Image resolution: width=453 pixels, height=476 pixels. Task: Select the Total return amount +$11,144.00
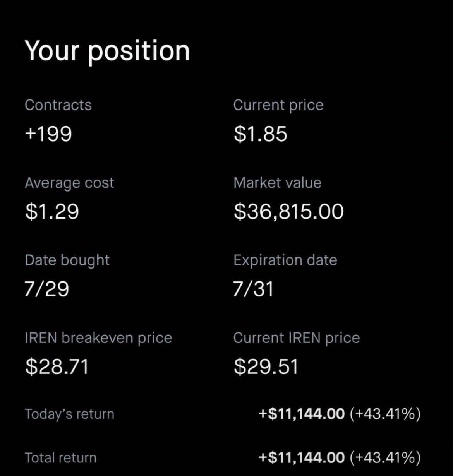pyautogui.click(x=301, y=458)
